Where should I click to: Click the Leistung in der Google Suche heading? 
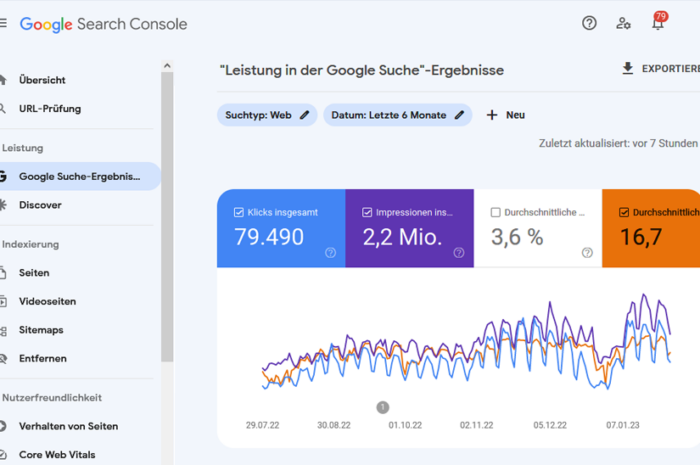click(x=362, y=70)
